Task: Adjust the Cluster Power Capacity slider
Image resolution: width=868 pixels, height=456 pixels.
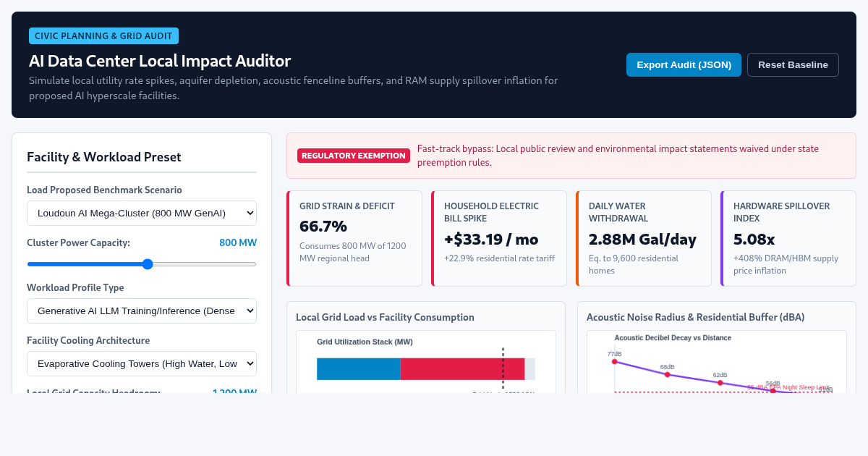Action: click(142, 264)
